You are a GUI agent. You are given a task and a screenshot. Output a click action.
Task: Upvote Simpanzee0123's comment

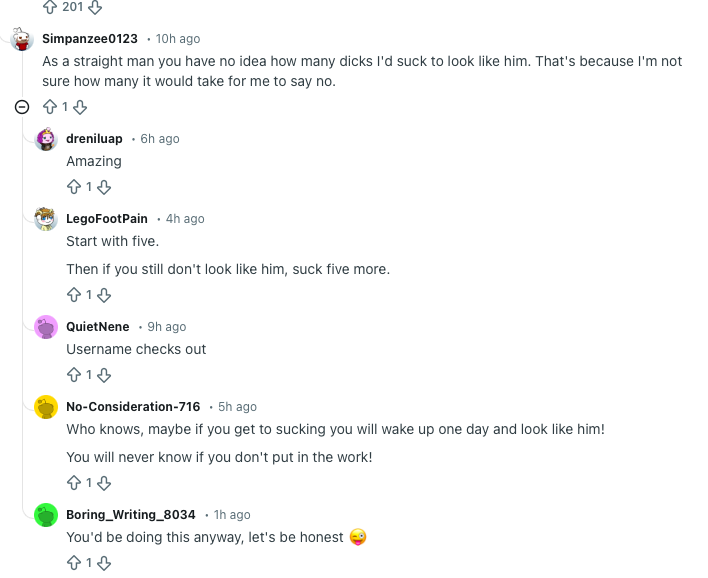pyautogui.click(x=48, y=107)
